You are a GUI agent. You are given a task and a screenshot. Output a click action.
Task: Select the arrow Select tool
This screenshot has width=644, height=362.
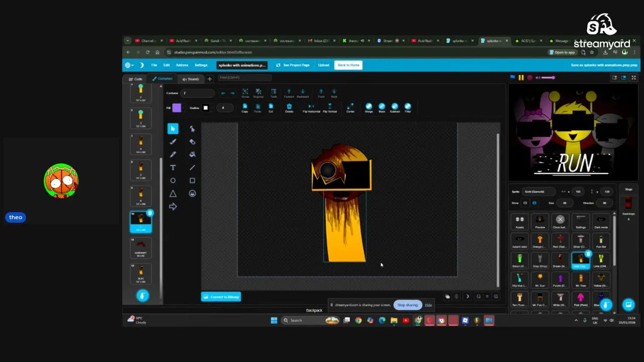coord(173,129)
